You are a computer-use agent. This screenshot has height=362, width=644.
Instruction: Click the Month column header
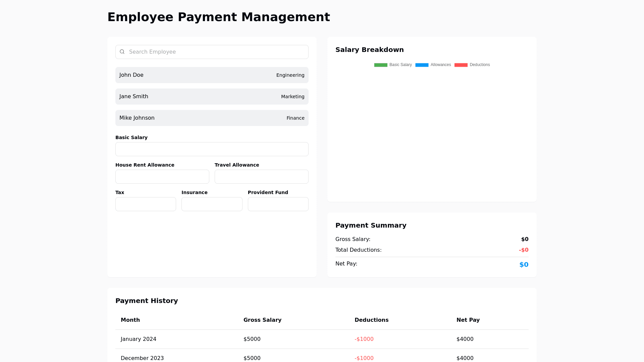click(x=130, y=320)
